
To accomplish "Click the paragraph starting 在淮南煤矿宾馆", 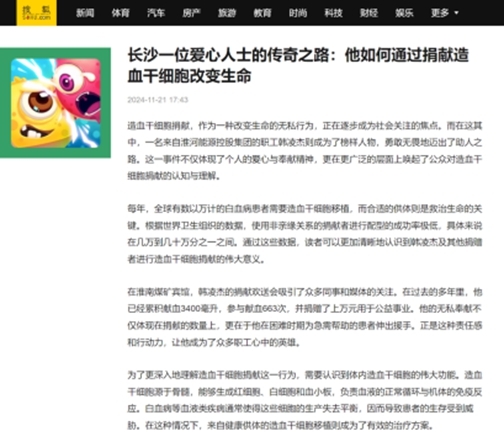I will (x=305, y=317).
